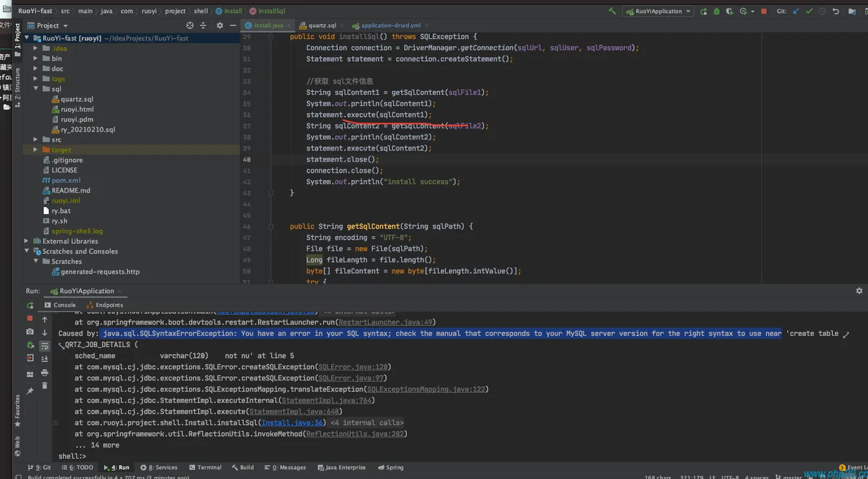Click the Locate current file crosshair icon
868x479 pixels.
[x=190, y=25]
